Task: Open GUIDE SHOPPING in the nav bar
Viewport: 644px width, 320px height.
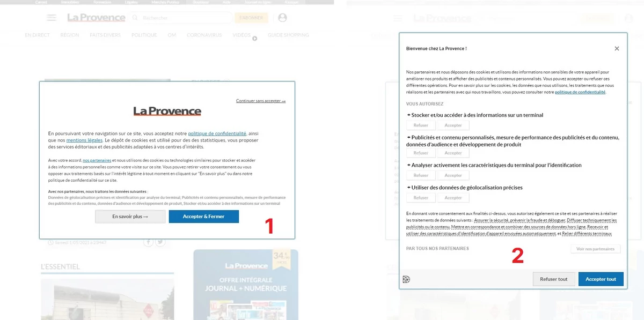Action: coord(288,35)
